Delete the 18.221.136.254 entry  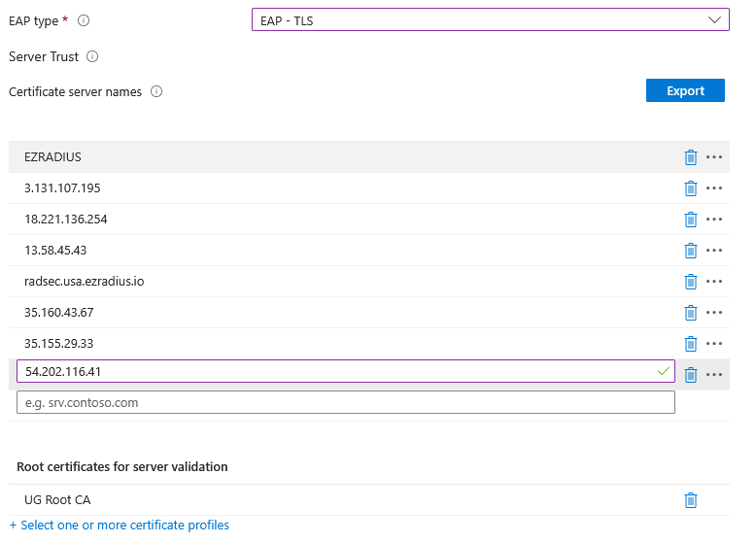coord(691,220)
